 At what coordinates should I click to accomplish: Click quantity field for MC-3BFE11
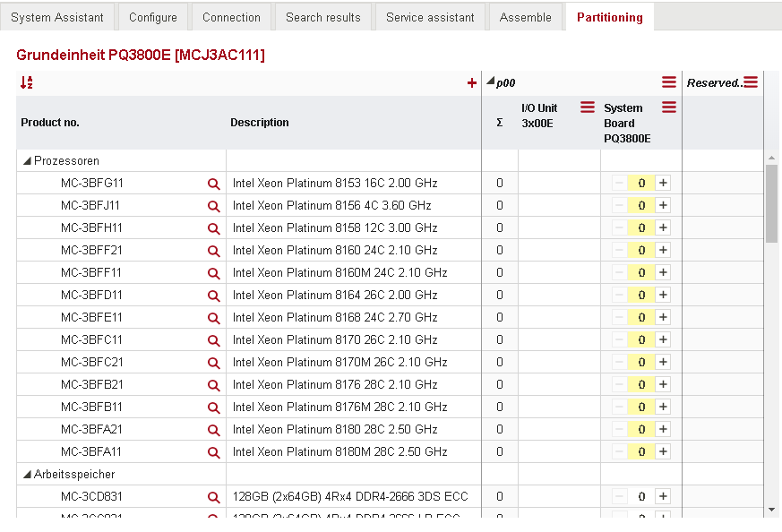click(x=641, y=318)
